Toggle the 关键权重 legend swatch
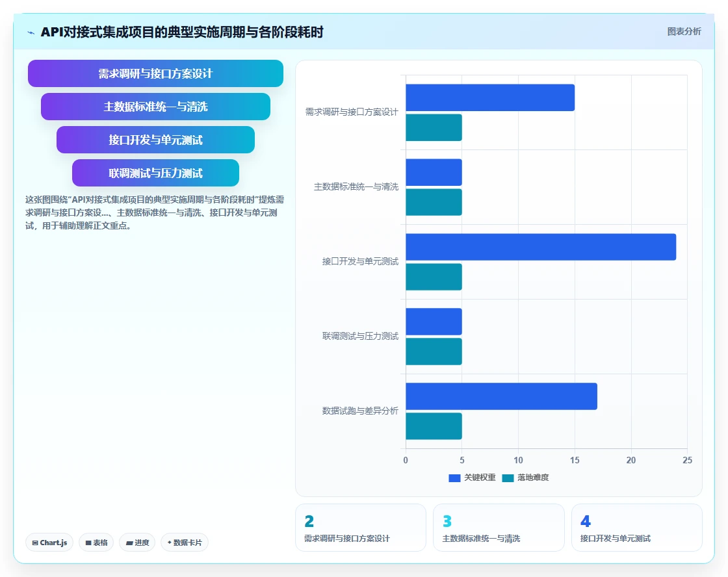Viewport: 728px width, 577px height. (454, 478)
